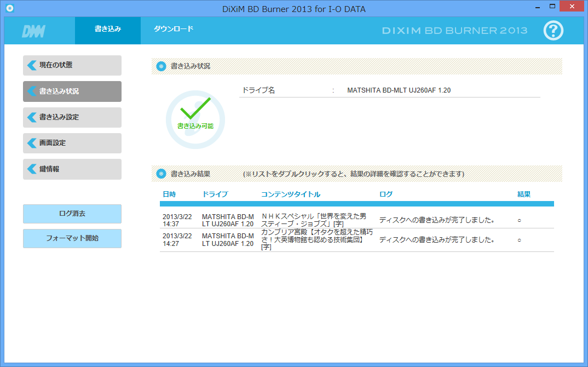Open 書き込み設定 in the sidebar
Screen dimensions: 588x367
72,117
